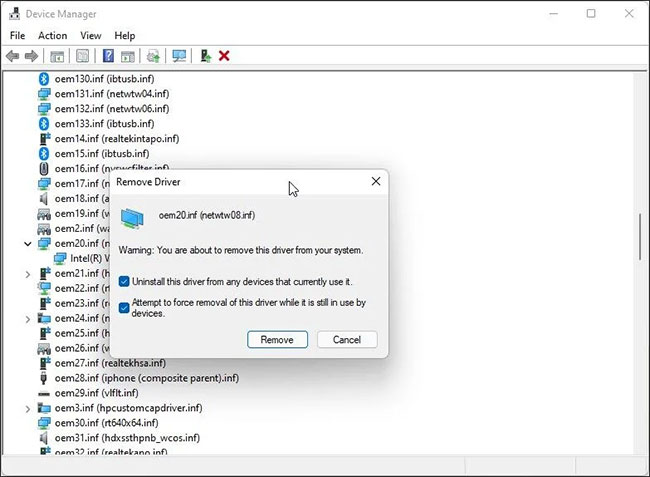Open the Action menu
The width and height of the screenshot is (650, 477).
point(52,36)
